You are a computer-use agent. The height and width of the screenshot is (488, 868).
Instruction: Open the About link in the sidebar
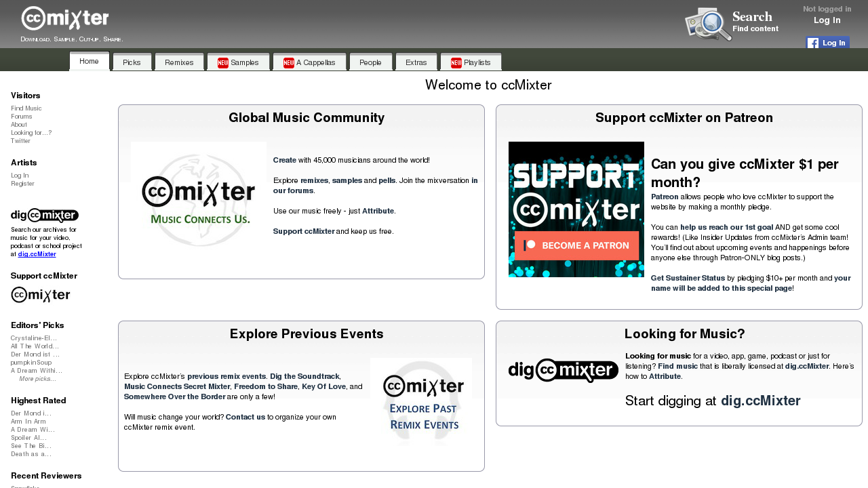pos(19,125)
